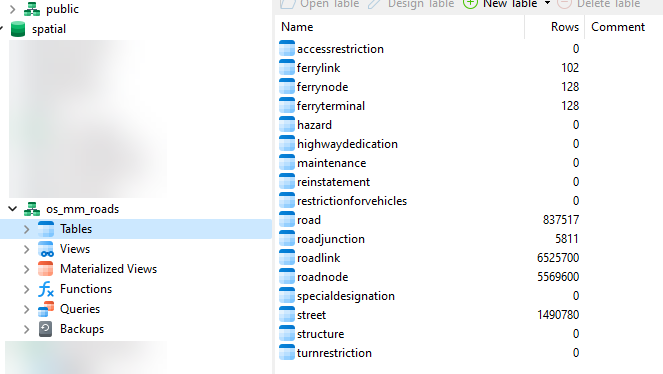Select the spatial database label
Screen dimensions: 663x374
tap(49, 29)
